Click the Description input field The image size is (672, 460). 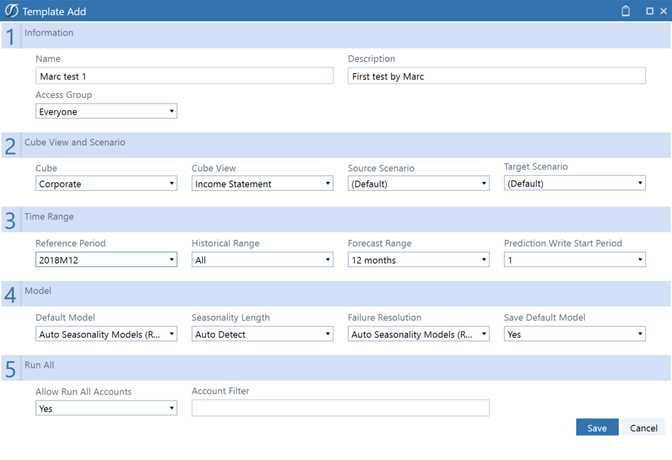coord(497,76)
